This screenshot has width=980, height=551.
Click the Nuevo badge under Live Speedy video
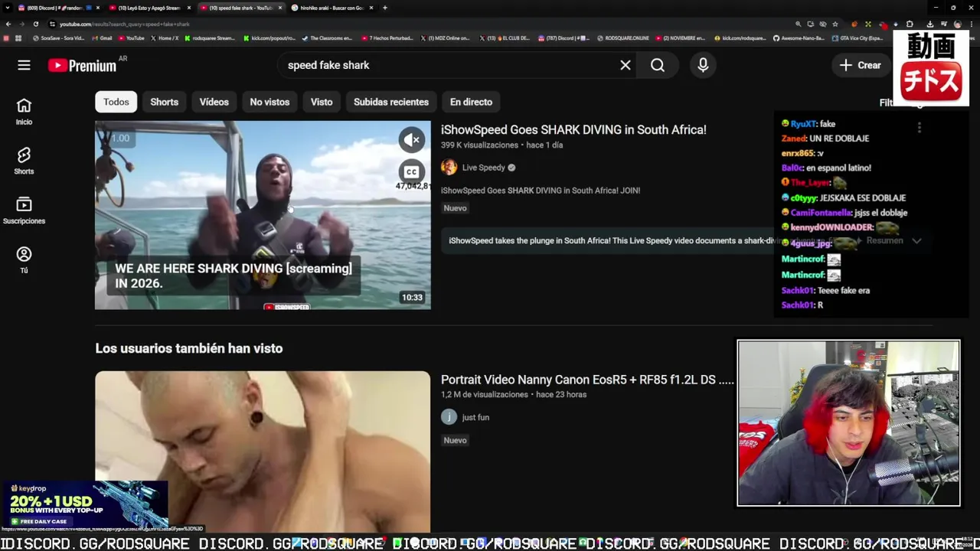click(x=455, y=208)
